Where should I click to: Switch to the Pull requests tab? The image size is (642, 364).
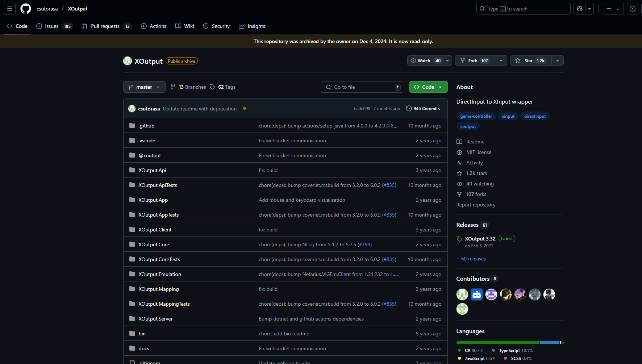point(107,26)
